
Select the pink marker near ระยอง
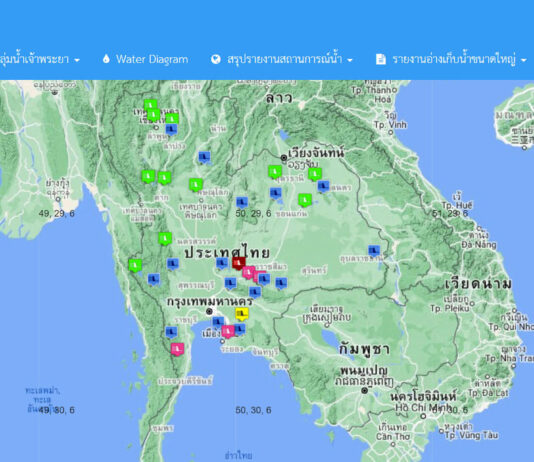[228, 332]
